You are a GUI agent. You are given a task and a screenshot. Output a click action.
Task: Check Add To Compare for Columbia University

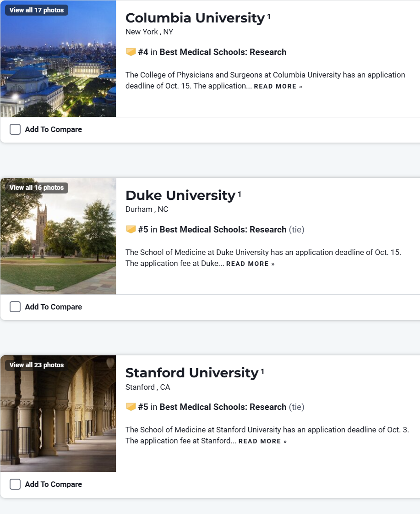15,130
